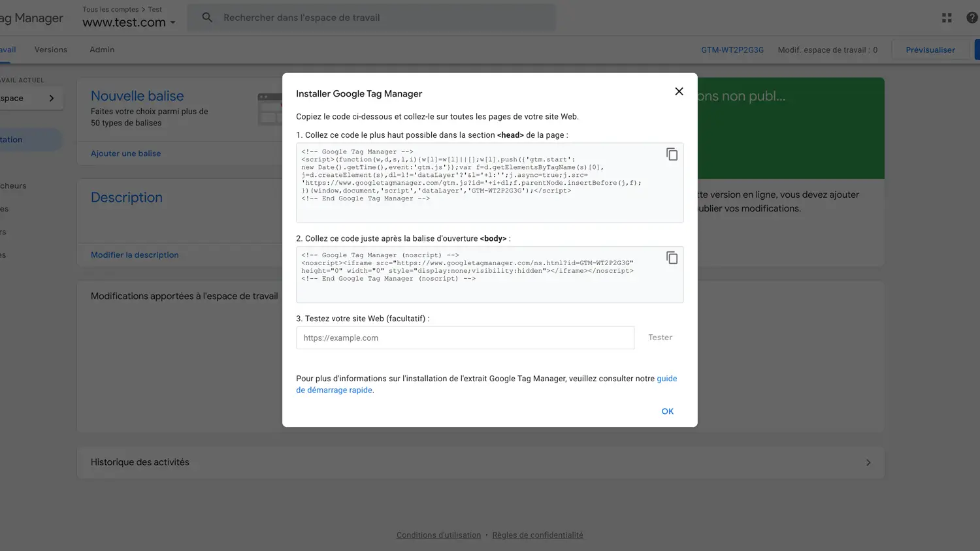Open the Nouvelle balise heading
980x551 pixels.
coord(137,96)
